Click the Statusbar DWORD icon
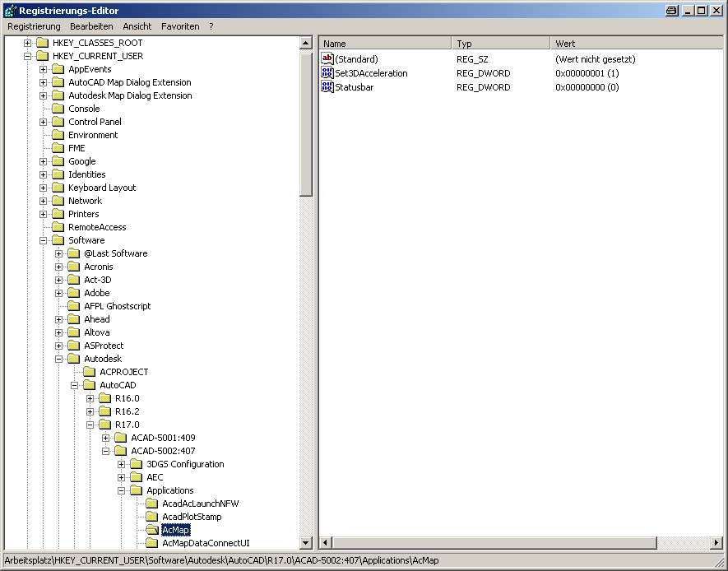Image resolution: width=728 pixels, height=571 pixels. (327, 87)
